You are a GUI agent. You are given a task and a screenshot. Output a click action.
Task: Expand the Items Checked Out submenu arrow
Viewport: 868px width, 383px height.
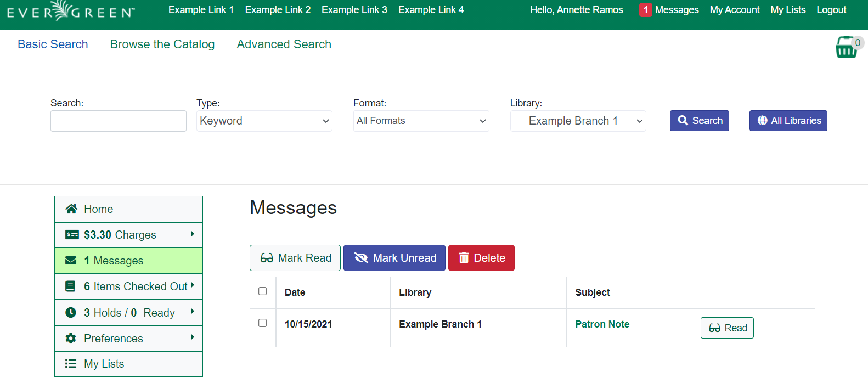coord(192,285)
